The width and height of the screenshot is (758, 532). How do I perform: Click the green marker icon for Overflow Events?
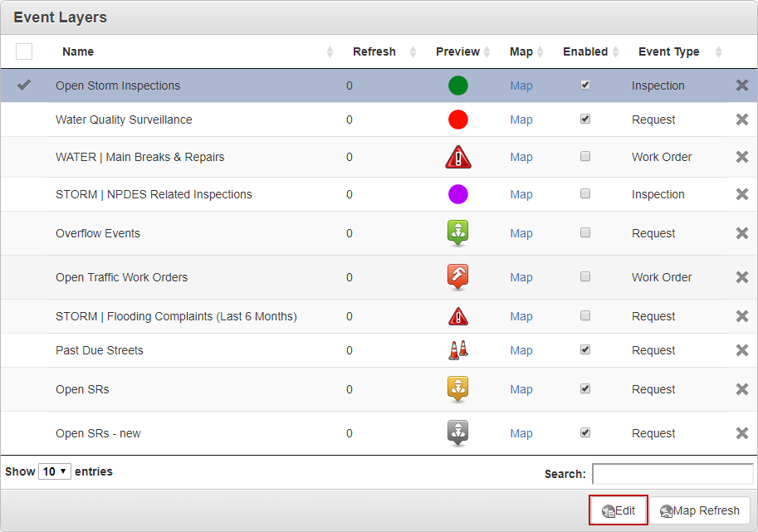pos(457,232)
